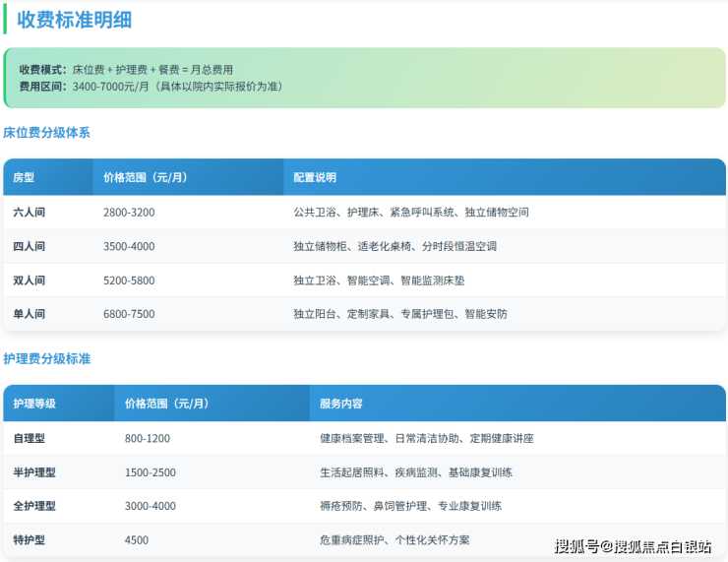The image size is (728, 562).
Task: Click the 护理等级 column header
Action: 34,404
